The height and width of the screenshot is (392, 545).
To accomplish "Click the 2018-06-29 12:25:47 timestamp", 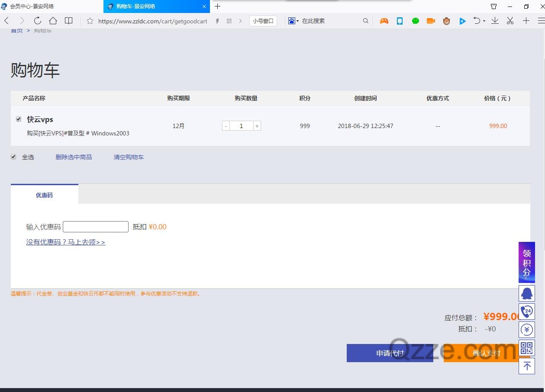I will (365, 126).
